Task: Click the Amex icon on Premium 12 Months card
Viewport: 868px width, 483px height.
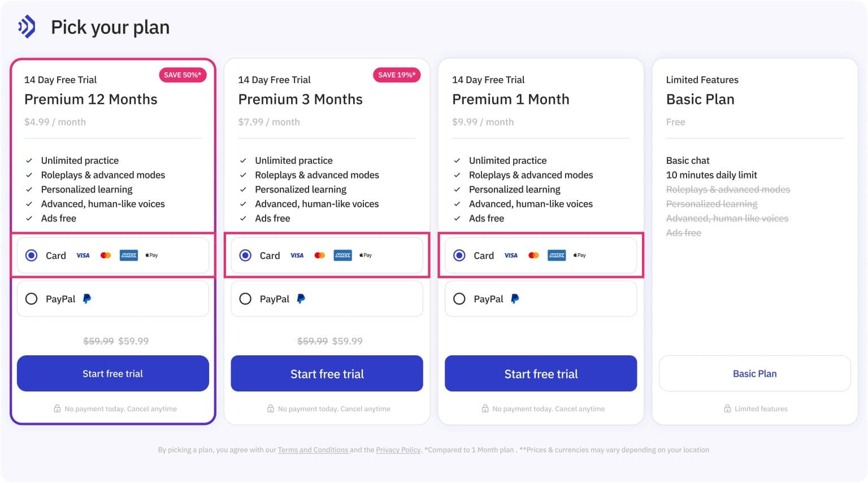Action: pos(128,255)
